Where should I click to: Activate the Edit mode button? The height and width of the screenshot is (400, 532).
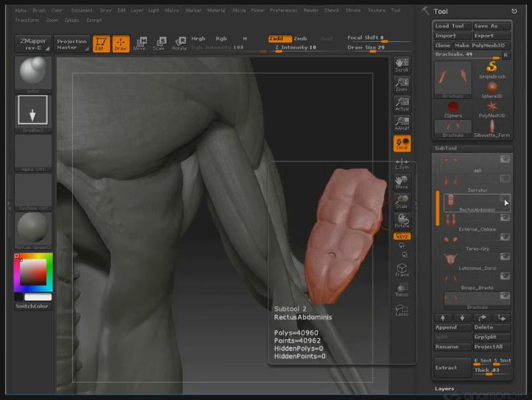(x=101, y=44)
